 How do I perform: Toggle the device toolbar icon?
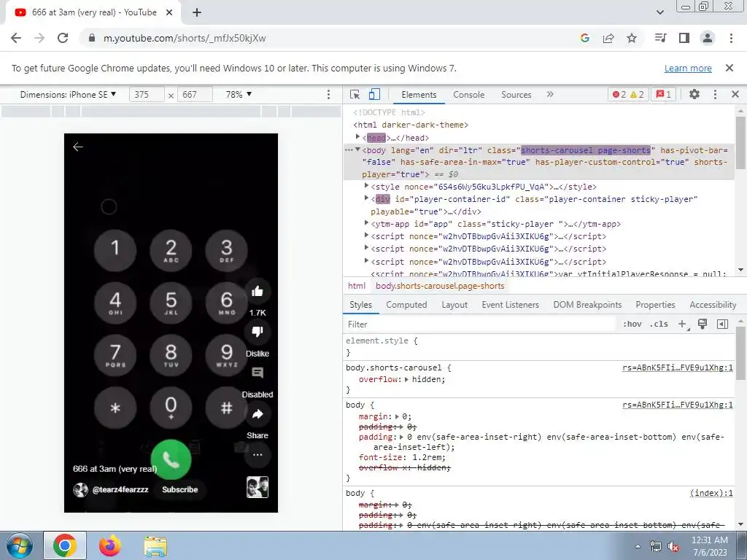pyautogui.click(x=374, y=94)
